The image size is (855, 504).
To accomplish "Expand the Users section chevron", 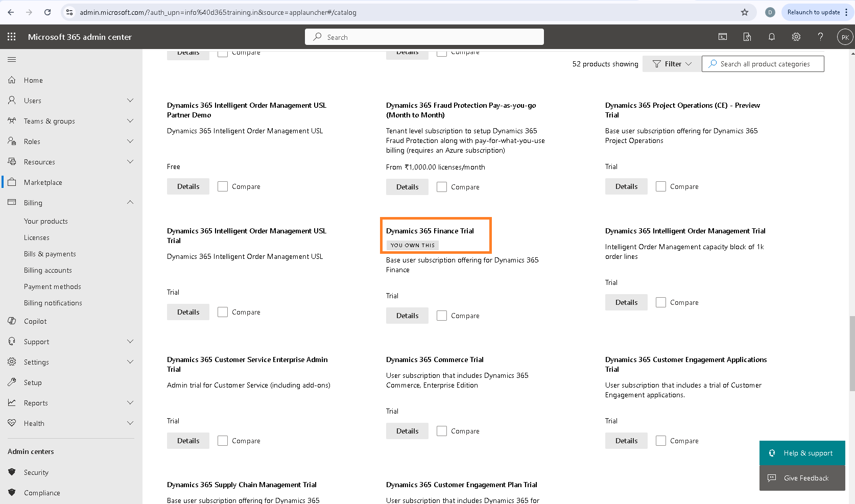I will point(130,101).
